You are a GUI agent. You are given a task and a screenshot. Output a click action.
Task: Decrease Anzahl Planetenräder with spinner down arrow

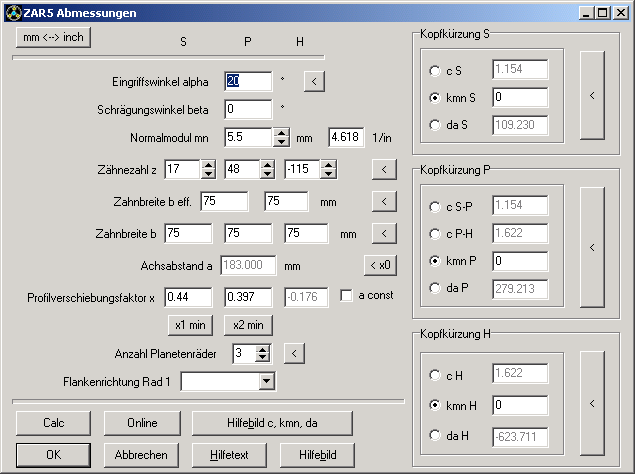click(263, 357)
